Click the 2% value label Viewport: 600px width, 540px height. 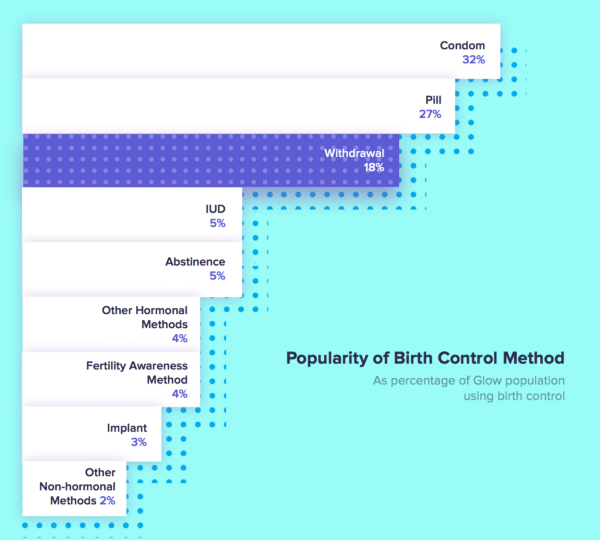pyautogui.click(x=107, y=499)
